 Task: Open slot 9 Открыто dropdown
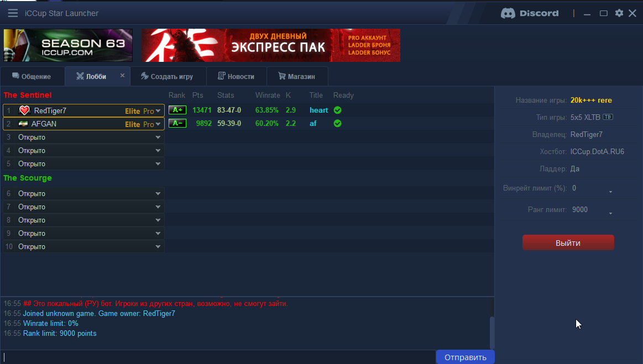(83, 233)
